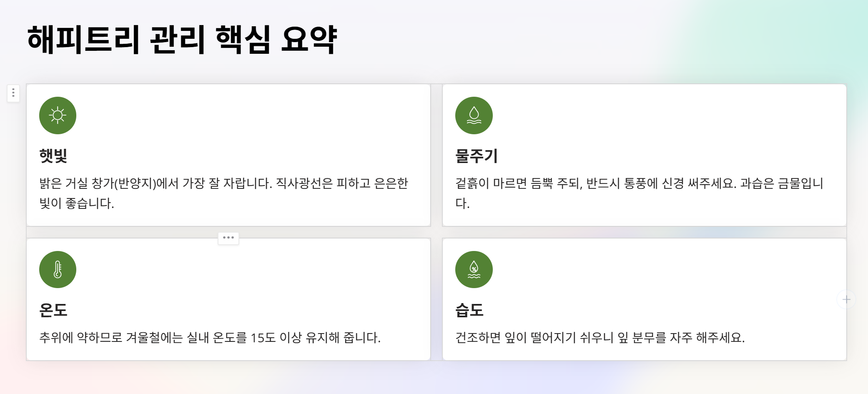Image resolution: width=868 pixels, height=394 pixels.
Task: Select the humidity percent icon above 습도
Action: pyautogui.click(x=474, y=269)
